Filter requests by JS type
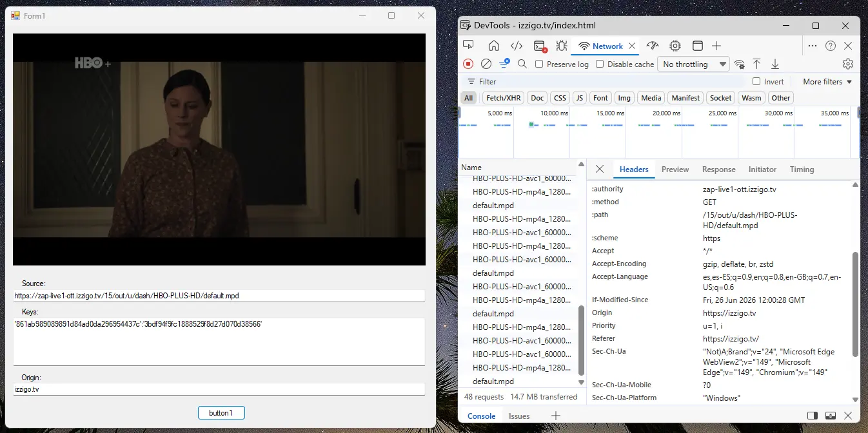Viewport: 868px width, 433px height. [x=580, y=98]
